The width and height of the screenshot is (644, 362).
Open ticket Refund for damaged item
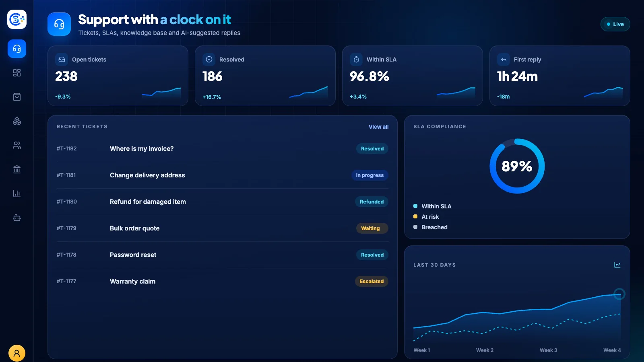223,202
